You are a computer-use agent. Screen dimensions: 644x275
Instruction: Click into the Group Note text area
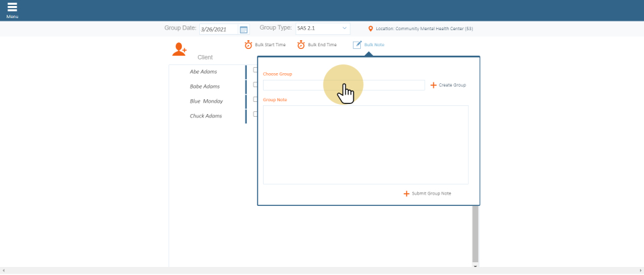click(x=366, y=144)
